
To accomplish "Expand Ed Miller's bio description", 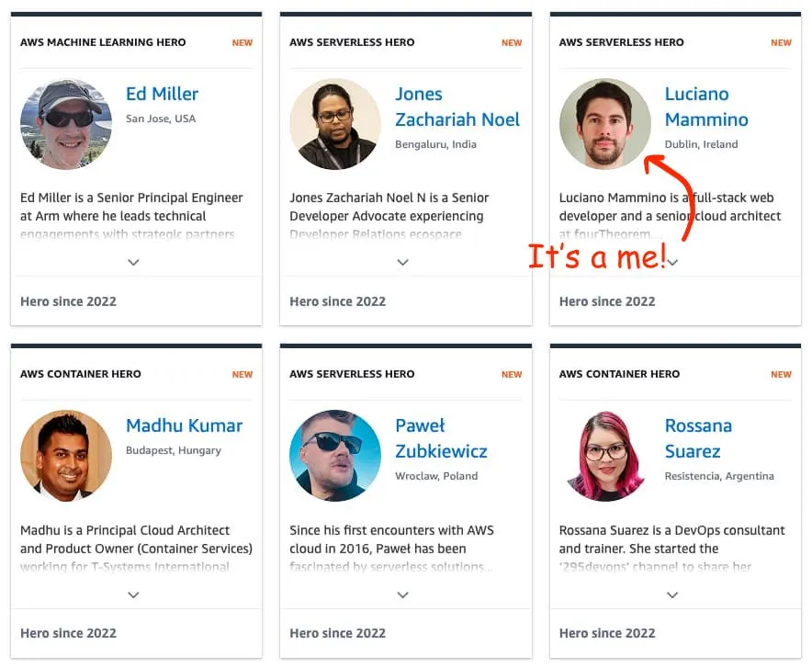I will coord(134,262).
